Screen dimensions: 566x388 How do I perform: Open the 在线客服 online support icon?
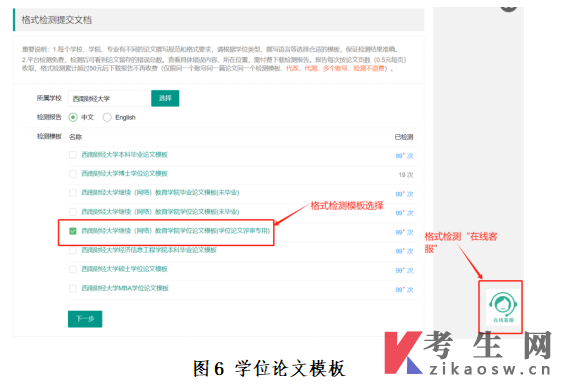click(x=502, y=307)
